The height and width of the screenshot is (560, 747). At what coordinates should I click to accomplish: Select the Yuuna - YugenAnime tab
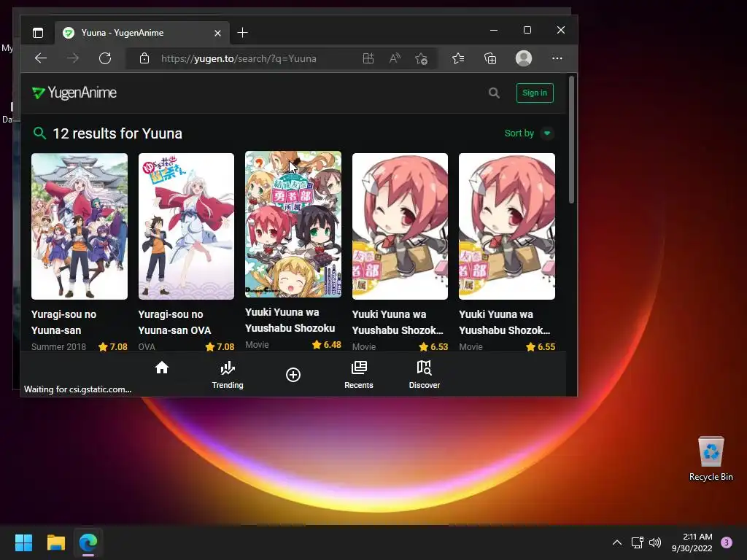pyautogui.click(x=142, y=33)
